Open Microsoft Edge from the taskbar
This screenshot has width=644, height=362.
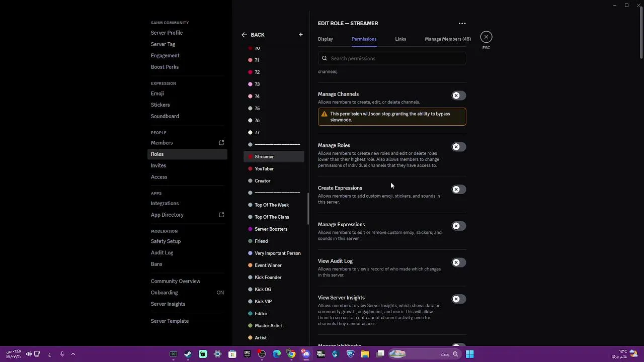click(x=277, y=354)
